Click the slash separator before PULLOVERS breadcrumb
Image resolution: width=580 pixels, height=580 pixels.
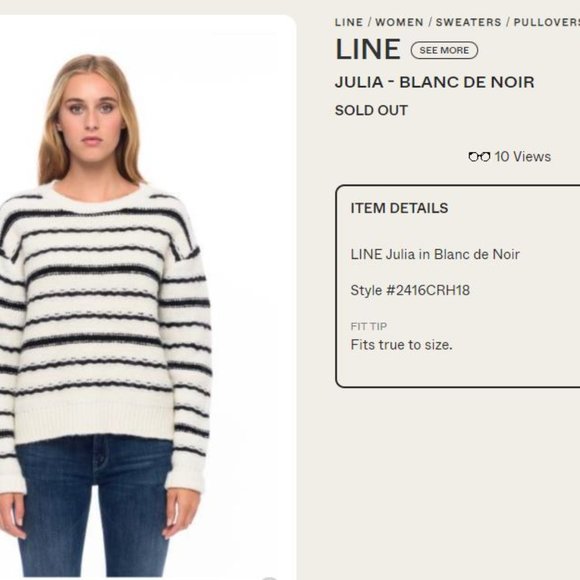(508, 22)
